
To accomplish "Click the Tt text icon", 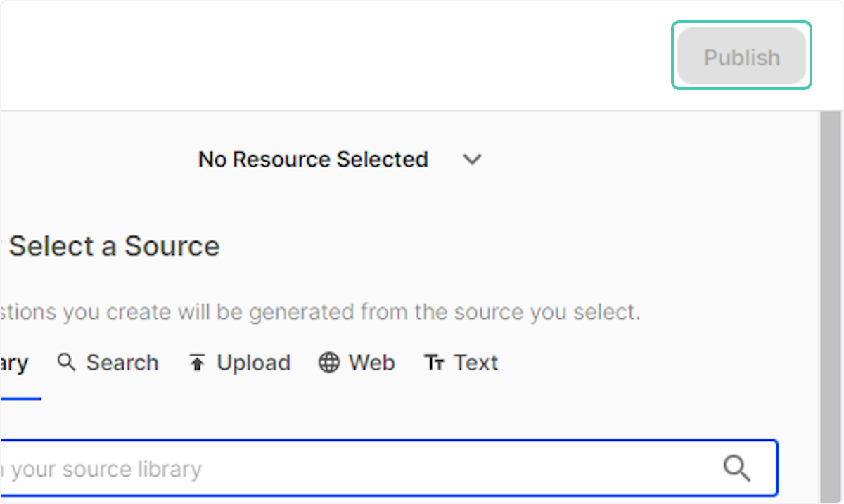I will [434, 363].
